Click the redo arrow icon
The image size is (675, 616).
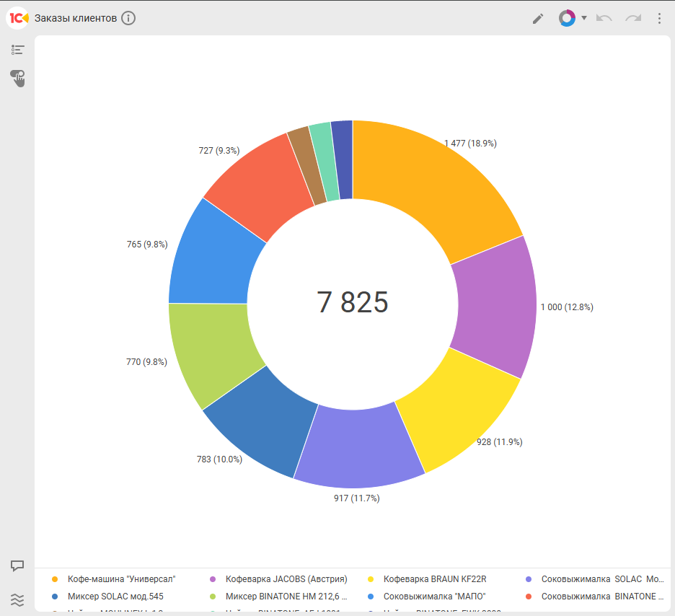pos(633,18)
